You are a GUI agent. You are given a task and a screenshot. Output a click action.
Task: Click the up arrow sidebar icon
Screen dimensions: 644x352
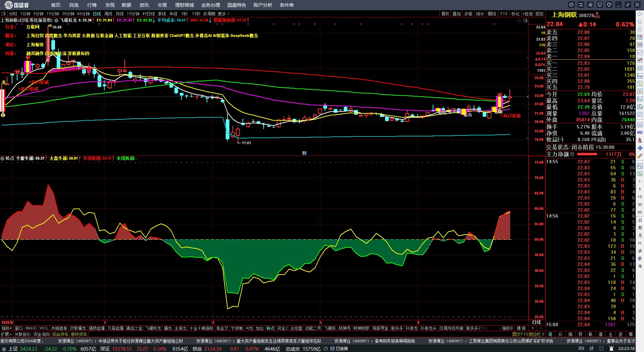pyautogui.click(x=640, y=22)
